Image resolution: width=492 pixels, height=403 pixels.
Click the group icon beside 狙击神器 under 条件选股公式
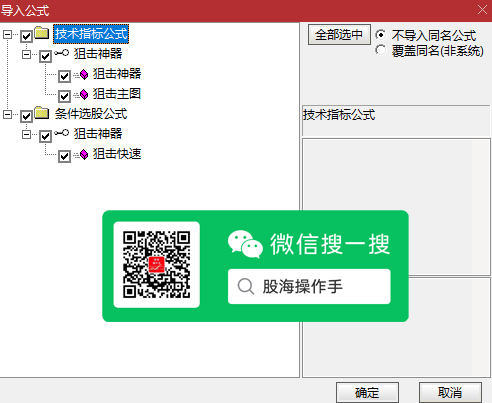[62, 133]
